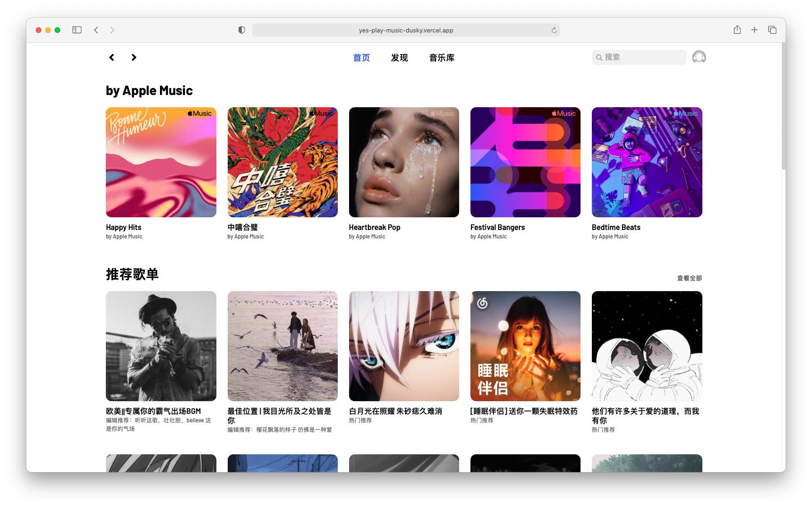Viewport: 812px width, 507px height.
Task: Open a new tab with plus icon
Action: (755, 30)
